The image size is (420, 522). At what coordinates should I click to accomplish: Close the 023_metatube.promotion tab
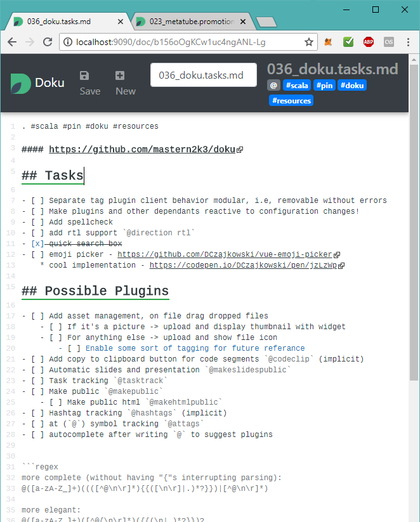coord(243,22)
